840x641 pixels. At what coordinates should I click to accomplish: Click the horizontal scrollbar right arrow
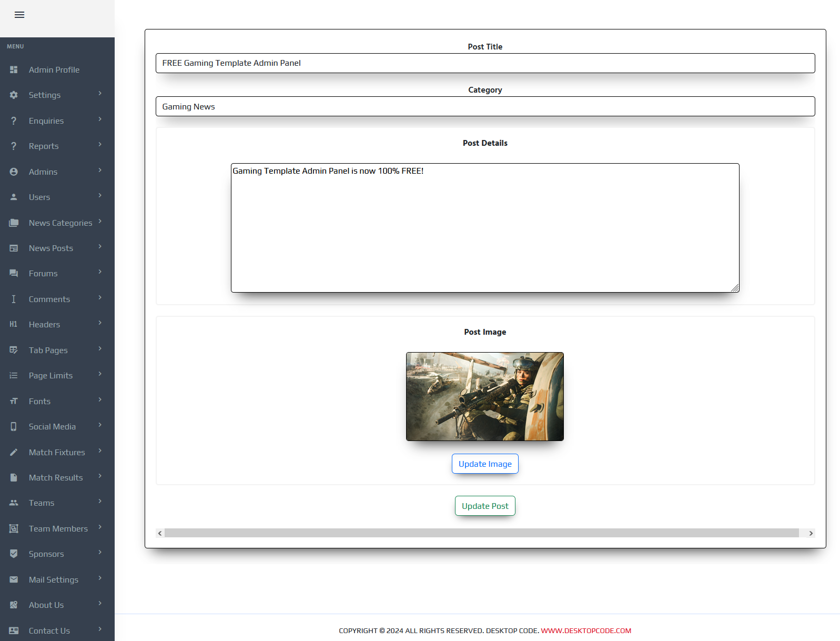tap(811, 533)
